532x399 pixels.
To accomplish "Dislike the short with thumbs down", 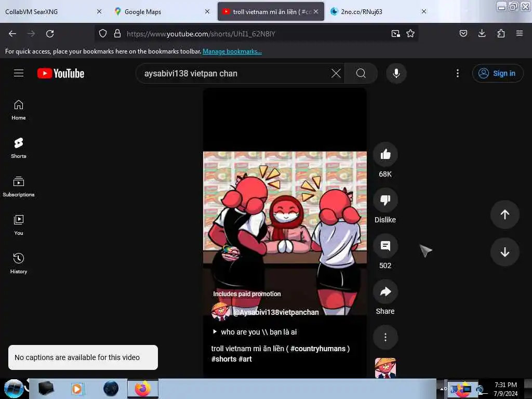I will coord(385,200).
